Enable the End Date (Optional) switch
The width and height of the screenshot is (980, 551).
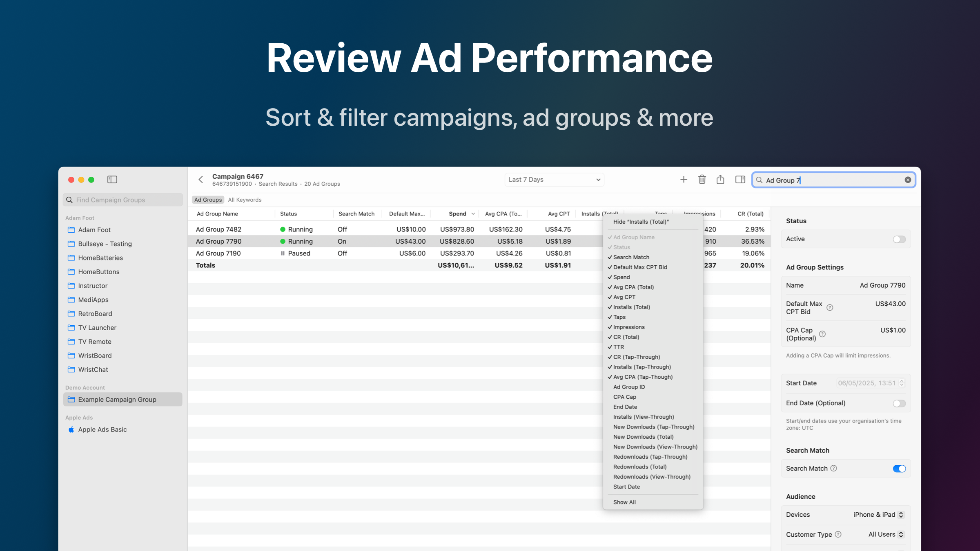click(x=899, y=404)
